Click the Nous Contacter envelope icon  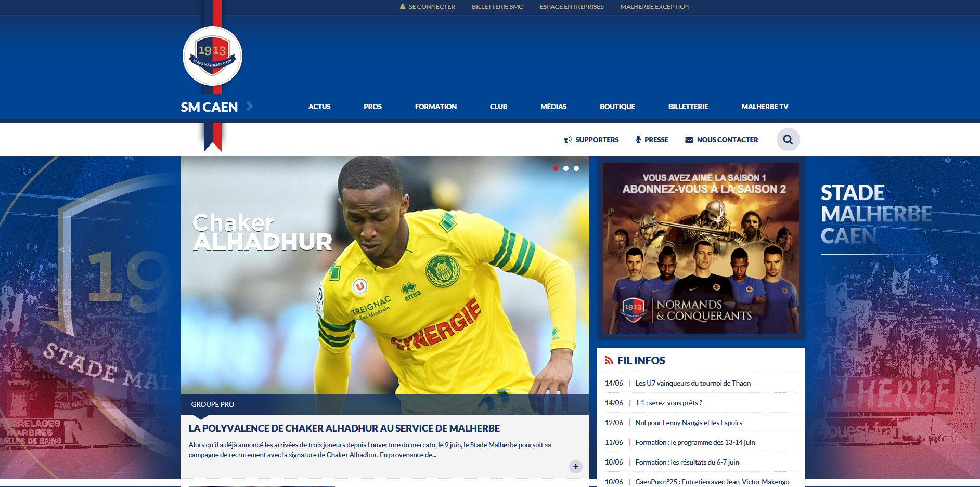coord(689,139)
